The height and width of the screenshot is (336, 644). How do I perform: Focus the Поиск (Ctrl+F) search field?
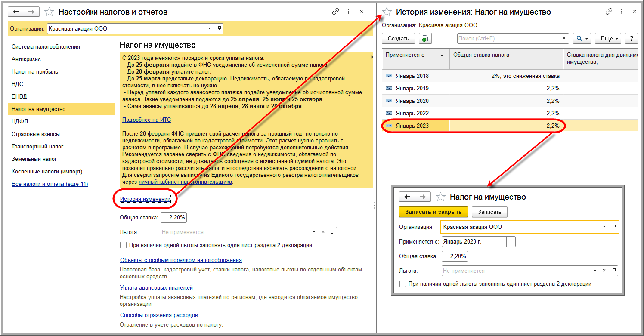tap(508, 38)
